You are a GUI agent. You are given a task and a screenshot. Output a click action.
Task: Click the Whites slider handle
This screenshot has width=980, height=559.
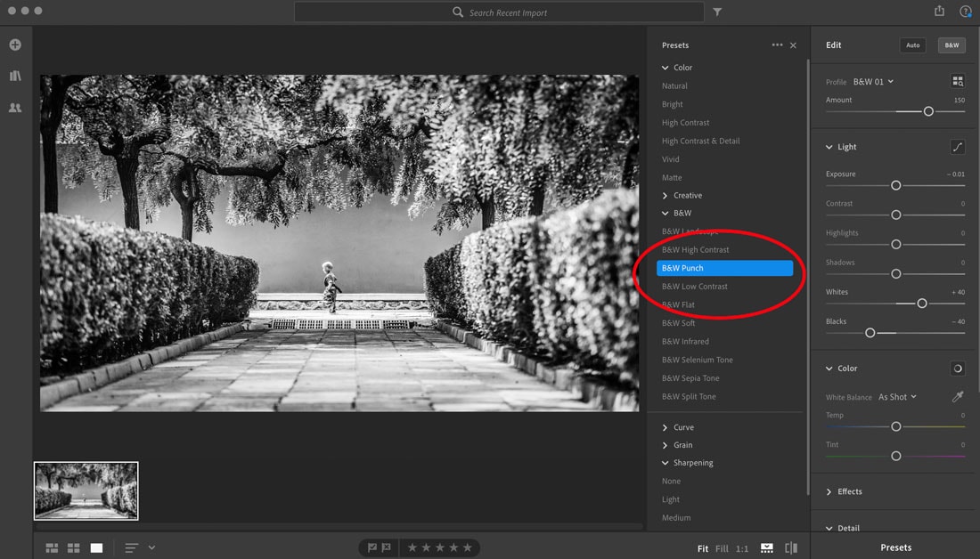point(922,303)
